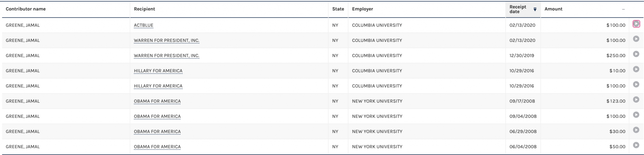644x155 pixels.
Task: Click arrow icon for the $50.00 Obama contribution
Action: (x=636, y=145)
